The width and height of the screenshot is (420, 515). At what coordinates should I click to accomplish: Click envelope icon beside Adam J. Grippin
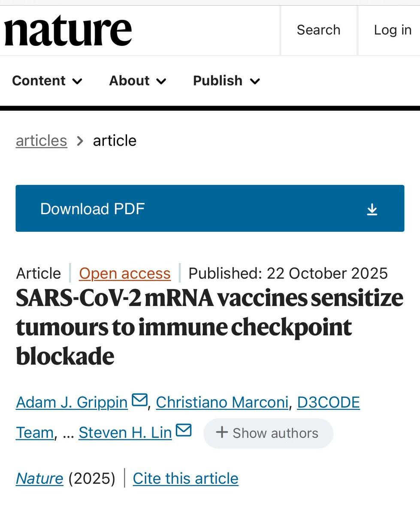[139, 400]
